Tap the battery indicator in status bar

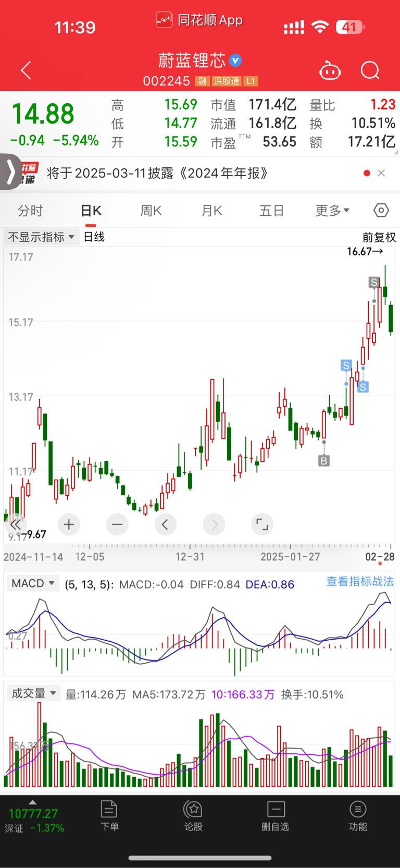click(x=350, y=27)
